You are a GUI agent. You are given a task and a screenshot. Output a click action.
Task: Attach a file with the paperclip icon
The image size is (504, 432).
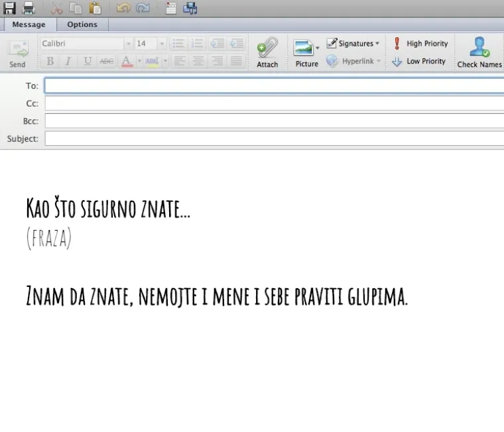(267, 52)
